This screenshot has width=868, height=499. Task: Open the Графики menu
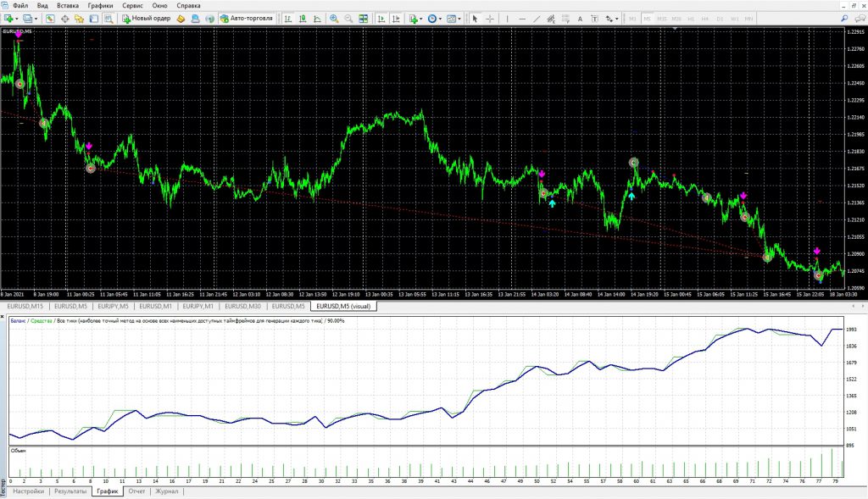point(100,5)
